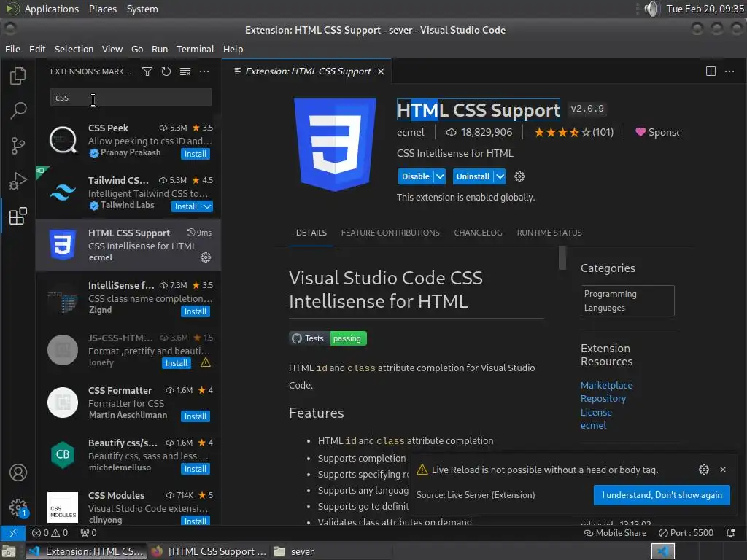Switch to the Runtime Status tab
Viewport: 747px width, 560px height.
[549, 233]
